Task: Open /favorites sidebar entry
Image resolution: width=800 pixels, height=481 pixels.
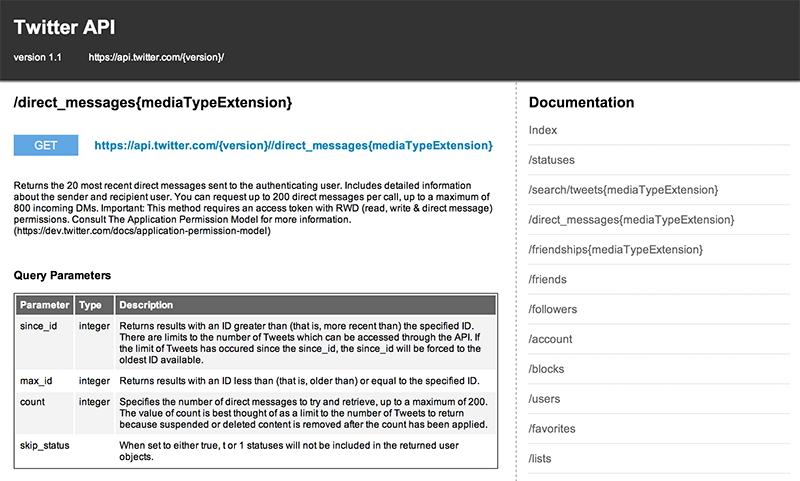Action: [x=552, y=428]
